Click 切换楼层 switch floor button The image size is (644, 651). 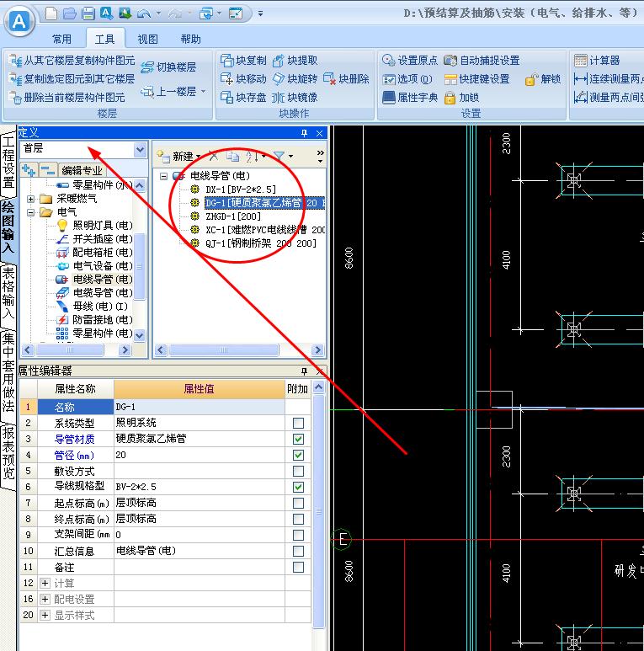pos(168,67)
